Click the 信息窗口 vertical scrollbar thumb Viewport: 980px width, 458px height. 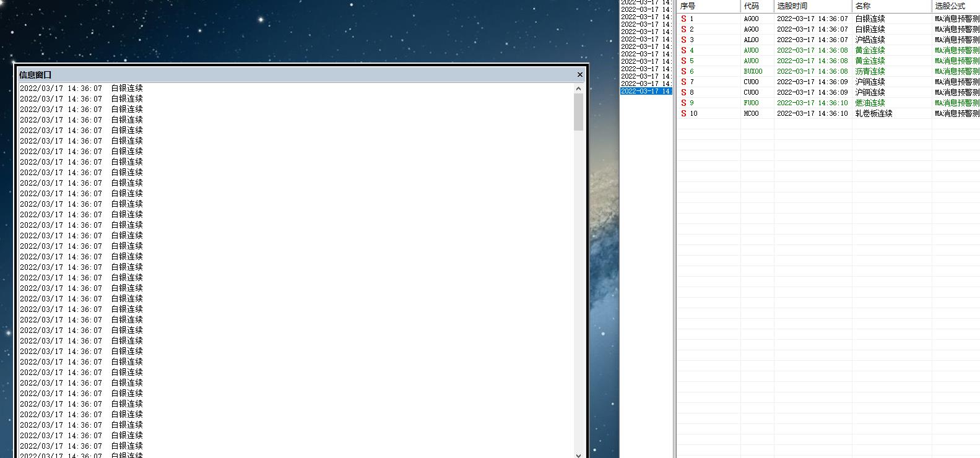[x=579, y=112]
